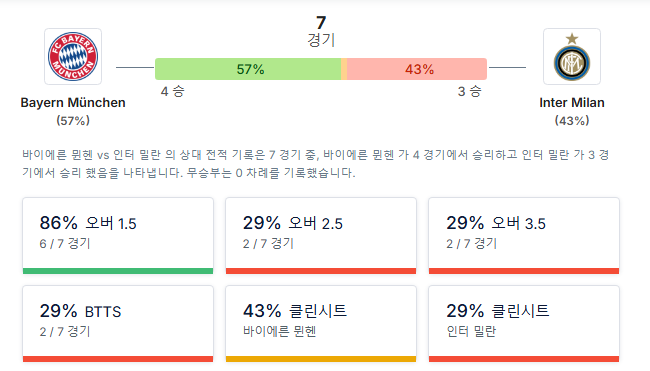The width and height of the screenshot is (650, 371).
Task: Select the 86% 오버 1.5 stat card
Action: [x=118, y=235]
